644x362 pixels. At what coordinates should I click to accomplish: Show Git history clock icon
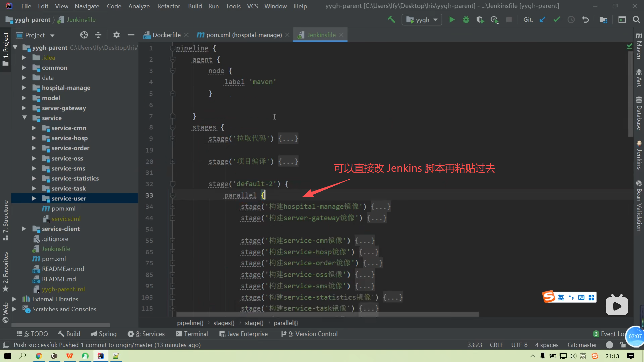click(571, 20)
